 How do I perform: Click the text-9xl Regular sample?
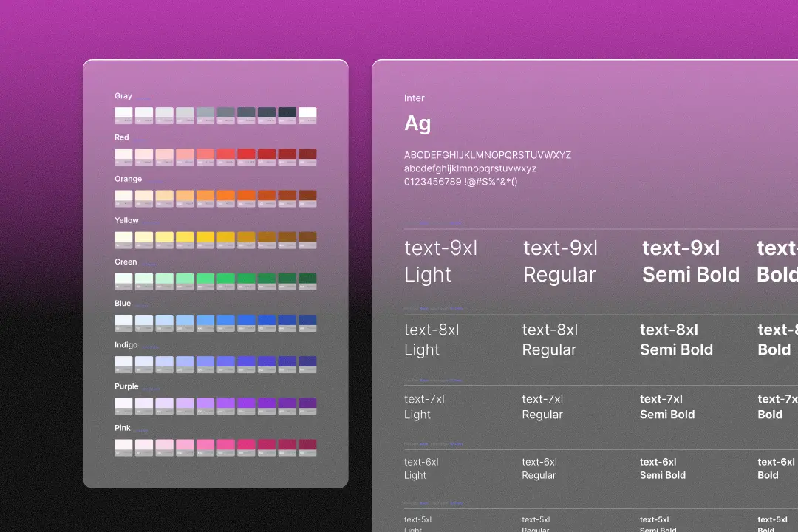pyautogui.click(x=560, y=261)
